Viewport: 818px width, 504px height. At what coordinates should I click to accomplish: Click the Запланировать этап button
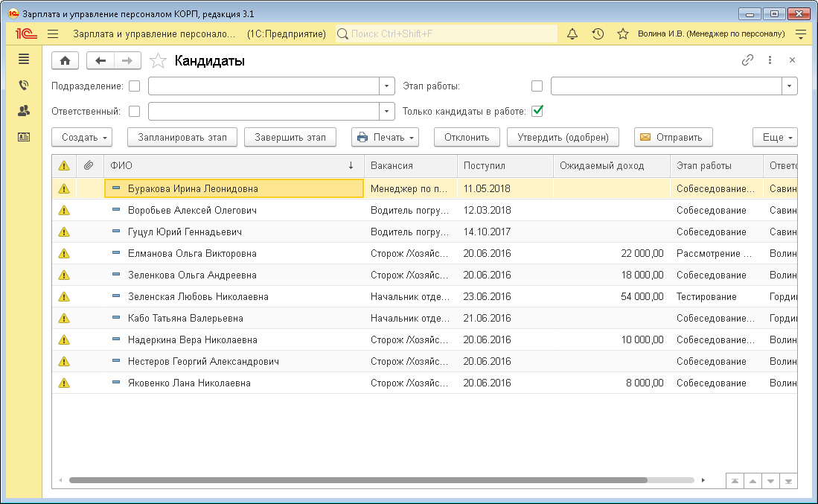[x=182, y=137]
